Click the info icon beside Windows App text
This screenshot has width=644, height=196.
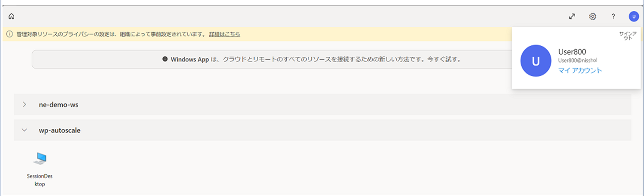[165, 59]
